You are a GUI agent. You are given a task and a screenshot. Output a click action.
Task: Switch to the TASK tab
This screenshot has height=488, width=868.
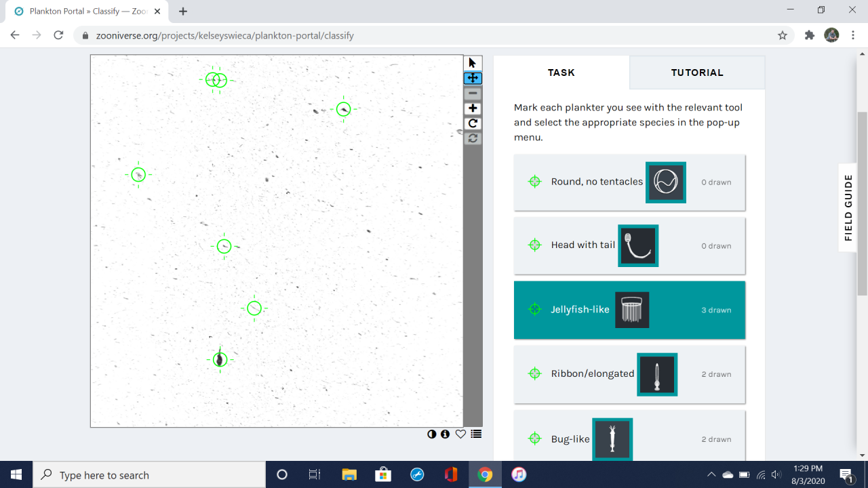[561, 73]
